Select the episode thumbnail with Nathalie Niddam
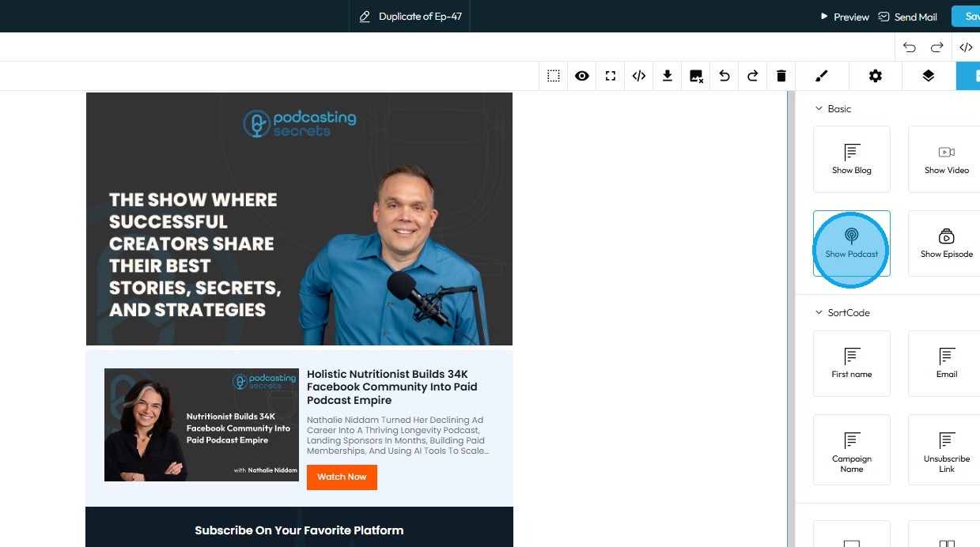This screenshot has height=547, width=980. tap(202, 424)
